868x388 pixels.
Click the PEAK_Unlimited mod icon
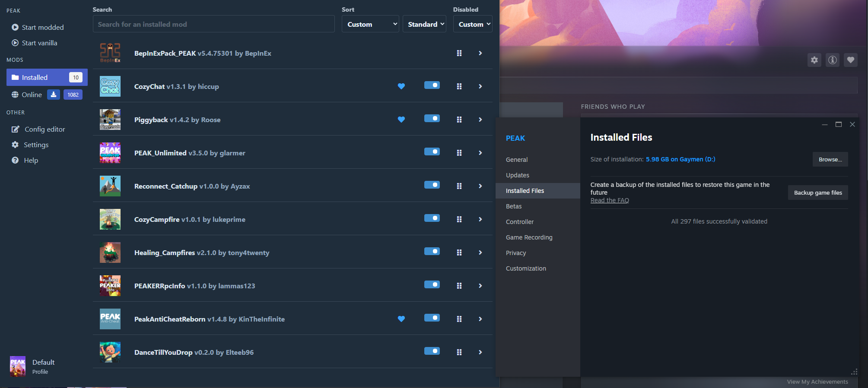click(x=110, y=153)
